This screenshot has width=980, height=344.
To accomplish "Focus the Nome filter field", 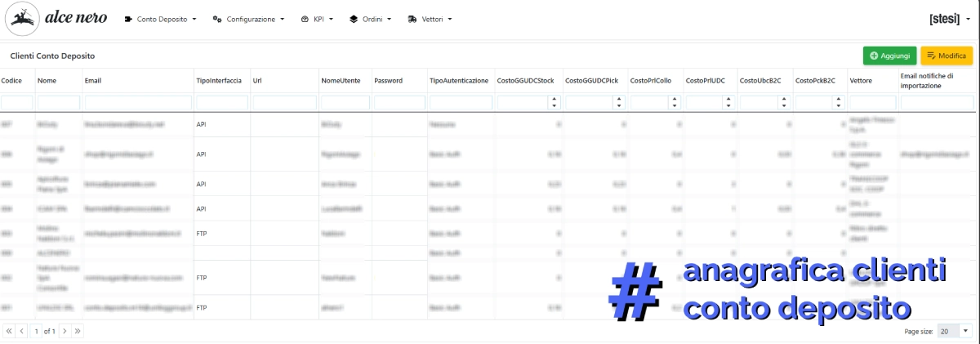I will [x=58, y=103].
